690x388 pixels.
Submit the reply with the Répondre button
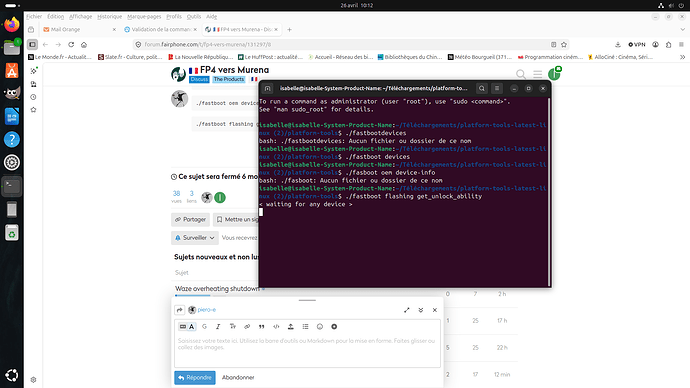195,377
